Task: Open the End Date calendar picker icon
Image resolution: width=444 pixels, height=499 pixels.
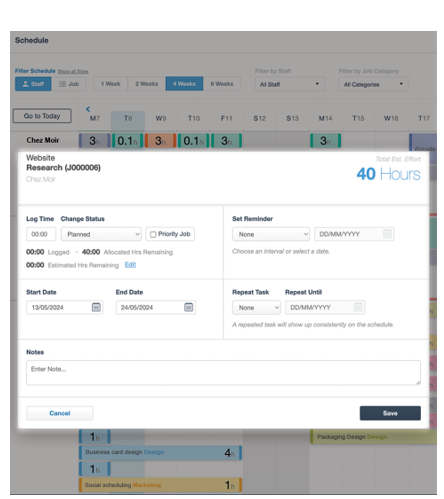Action: pos(188,307)
